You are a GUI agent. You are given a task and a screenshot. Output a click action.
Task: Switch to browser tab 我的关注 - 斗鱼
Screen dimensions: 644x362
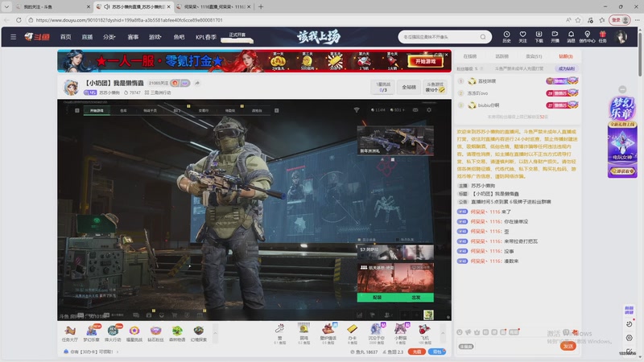point(50,6)
